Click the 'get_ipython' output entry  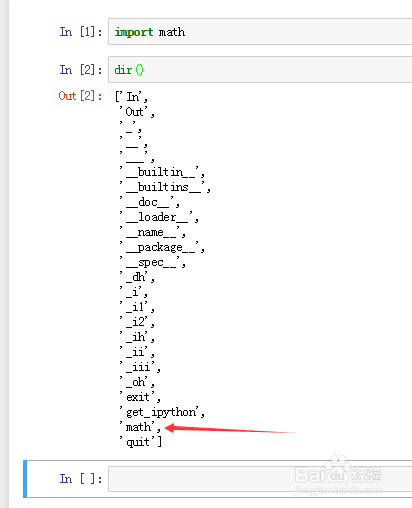[x=161, y=412]
